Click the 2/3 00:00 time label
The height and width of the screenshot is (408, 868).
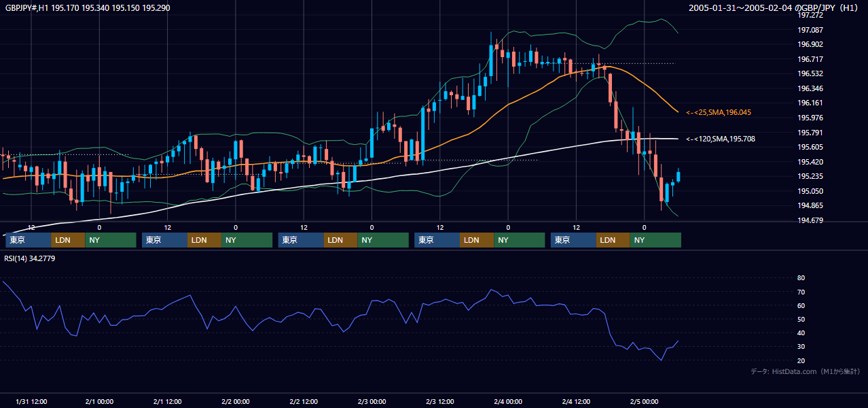tap(372, 401)
